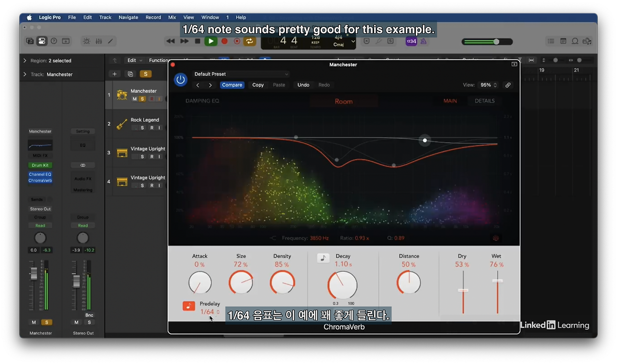The height and width of the screenshot is (364, 617).
Task: Open the media Browsers icon
Action: tap(587, 41)
